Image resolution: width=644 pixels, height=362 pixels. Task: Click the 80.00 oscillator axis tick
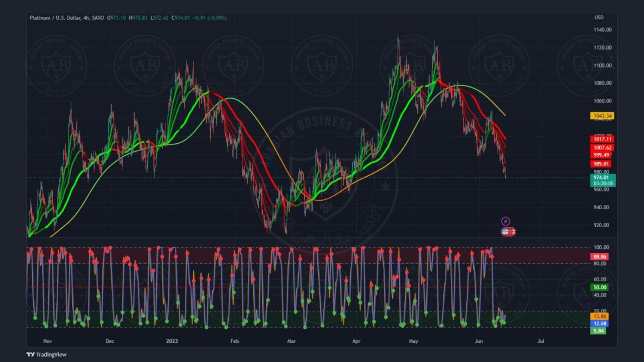(600, 263)
